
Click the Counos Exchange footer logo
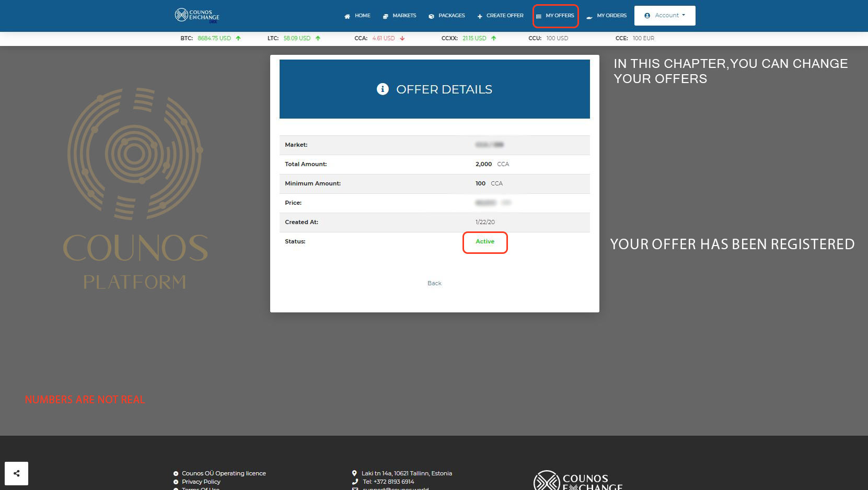578,481
